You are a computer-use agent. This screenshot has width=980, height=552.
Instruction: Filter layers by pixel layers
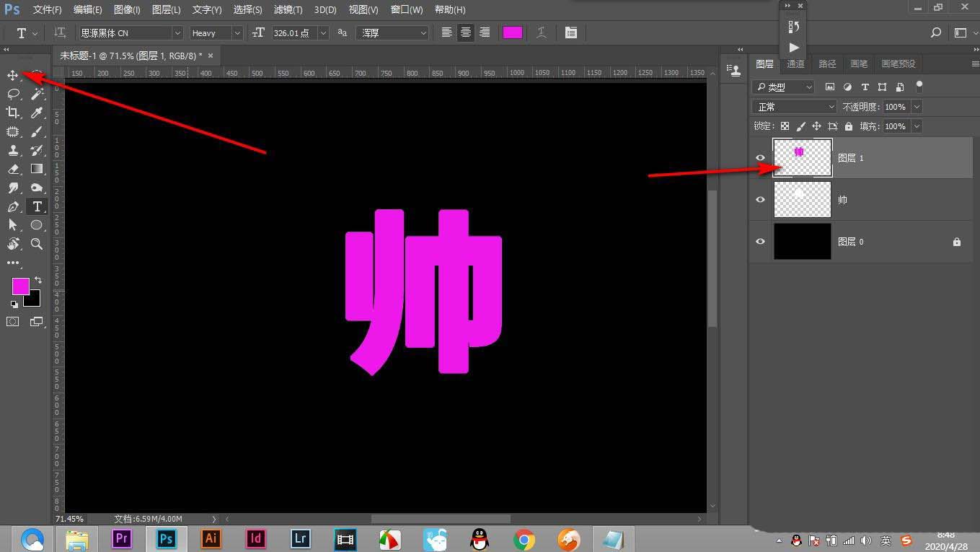(830, 87)
